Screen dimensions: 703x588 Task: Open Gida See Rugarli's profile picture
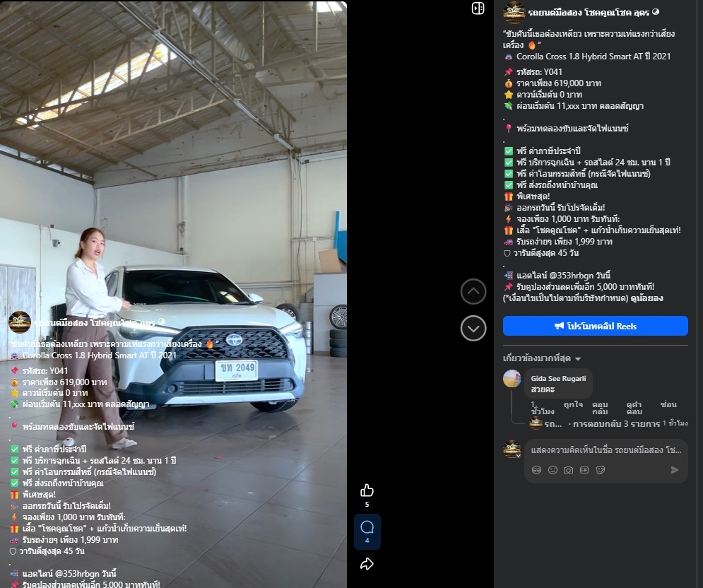coord(512,379)
